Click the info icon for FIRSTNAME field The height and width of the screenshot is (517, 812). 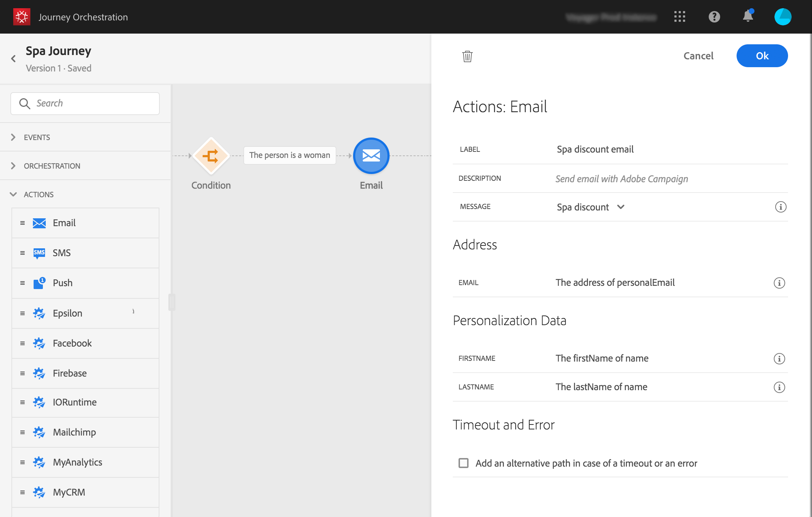pos(779,358)
